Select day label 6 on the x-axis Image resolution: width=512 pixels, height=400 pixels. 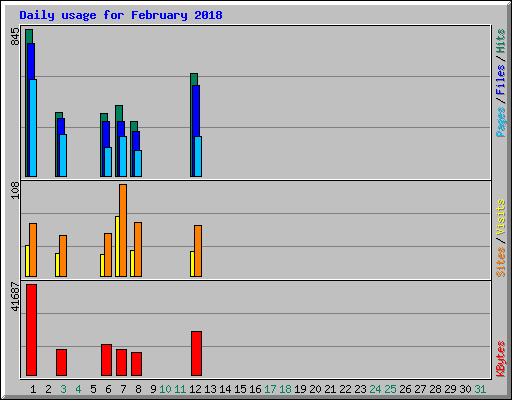click(x=108, y=389)
